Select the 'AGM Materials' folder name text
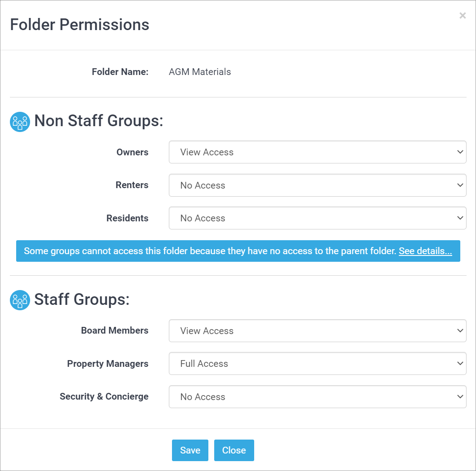The height and width of the screenshot is (471, 476). pos(200,72)
